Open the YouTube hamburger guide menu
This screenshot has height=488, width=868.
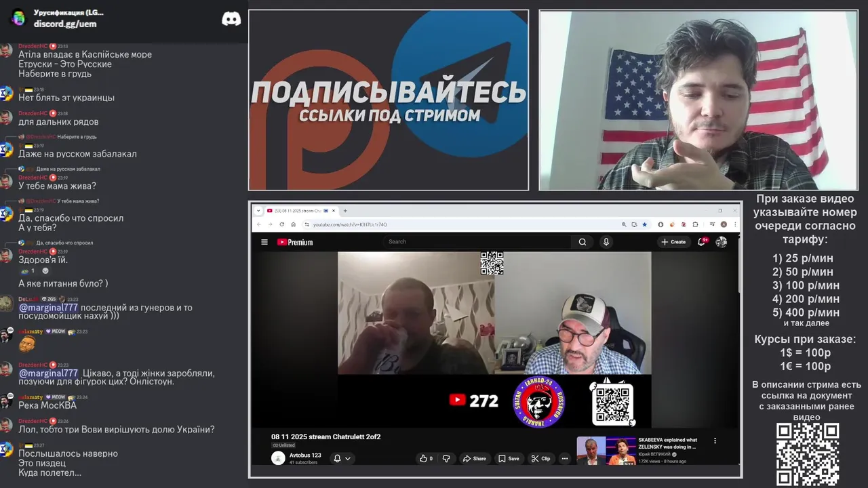pyautogui.click(x=264, y=242)
